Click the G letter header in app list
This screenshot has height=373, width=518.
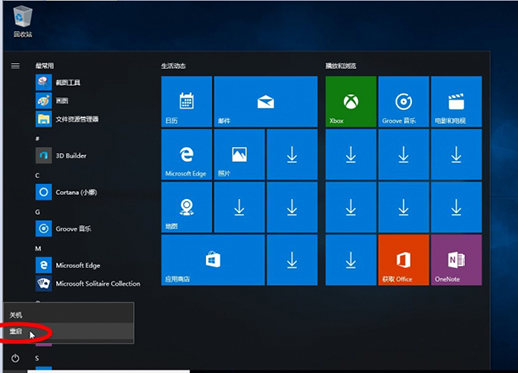point(37,212)
